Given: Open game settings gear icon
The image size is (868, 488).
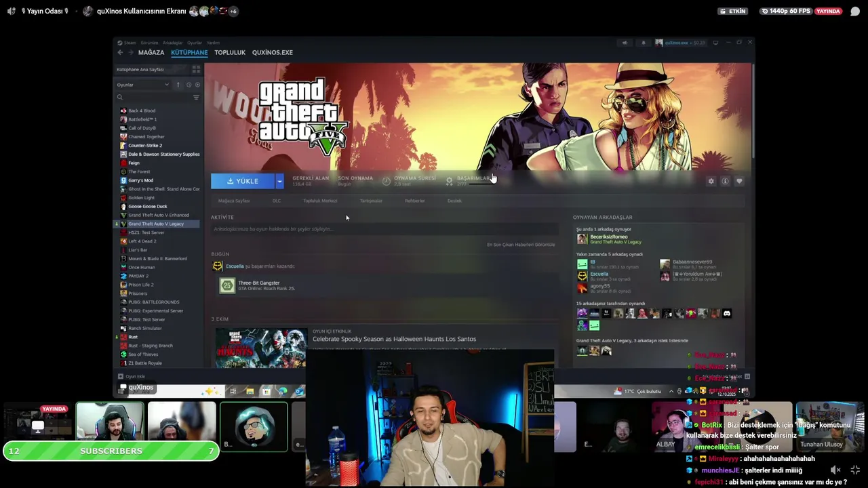Looking at the screenshot, I should 711,181.
